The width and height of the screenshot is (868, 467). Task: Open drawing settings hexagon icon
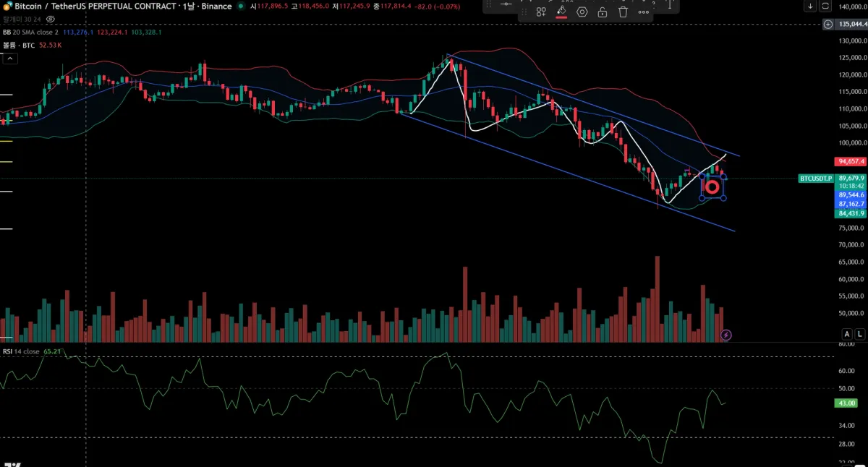[582, 12]
